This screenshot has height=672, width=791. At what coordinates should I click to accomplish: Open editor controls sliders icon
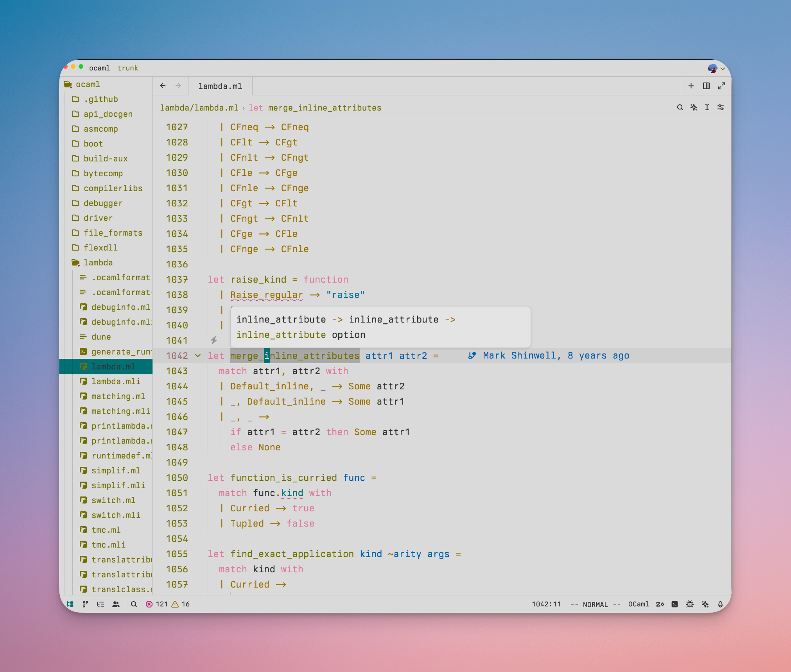721,108
